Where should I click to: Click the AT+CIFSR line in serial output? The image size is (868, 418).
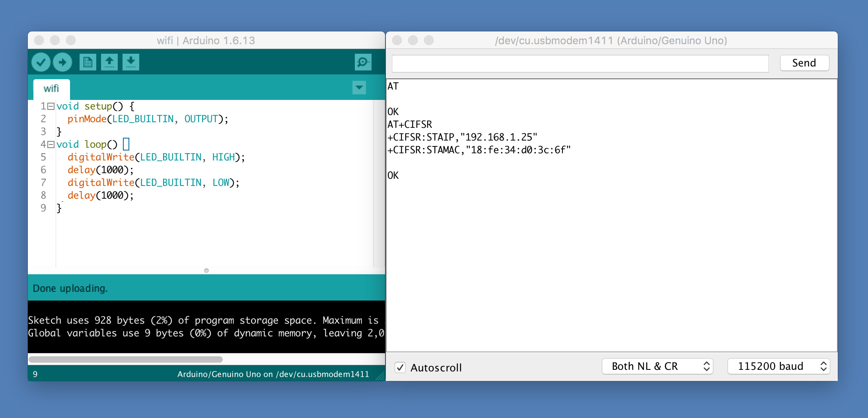tap(410, 125)
